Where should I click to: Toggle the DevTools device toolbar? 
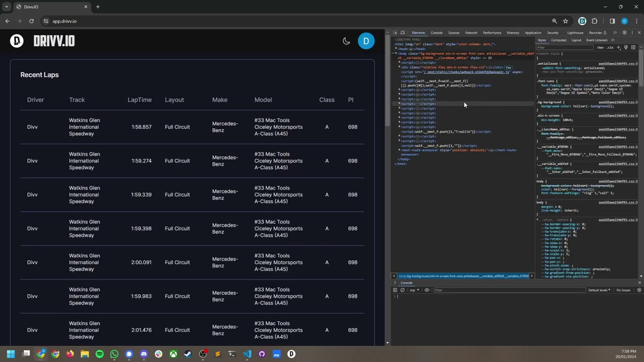point(403,33)
